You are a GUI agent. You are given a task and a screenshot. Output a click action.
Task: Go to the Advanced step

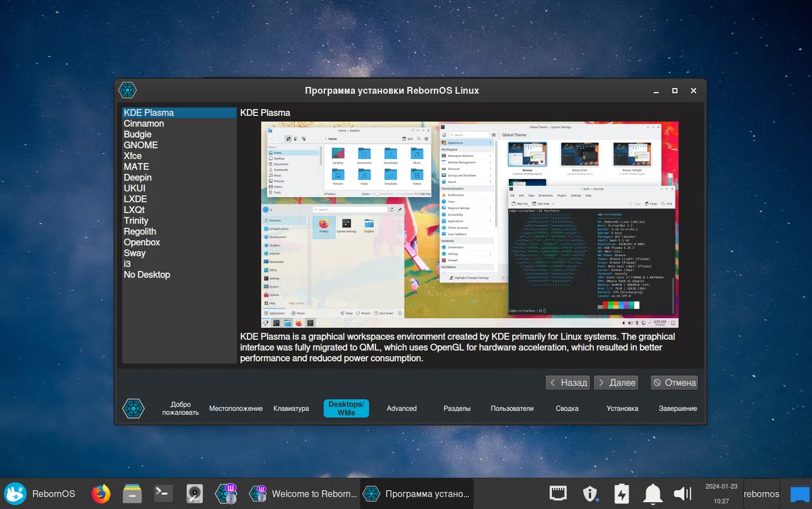[401, 408]
